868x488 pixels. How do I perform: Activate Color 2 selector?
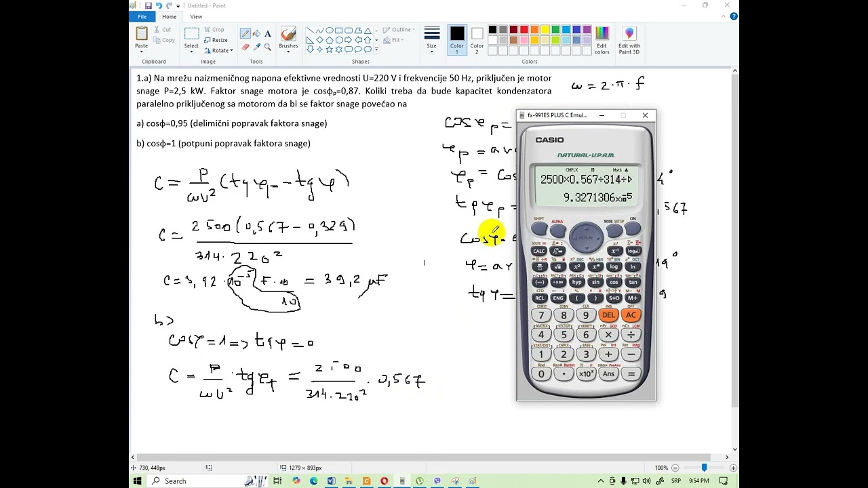tap(477, 41)
